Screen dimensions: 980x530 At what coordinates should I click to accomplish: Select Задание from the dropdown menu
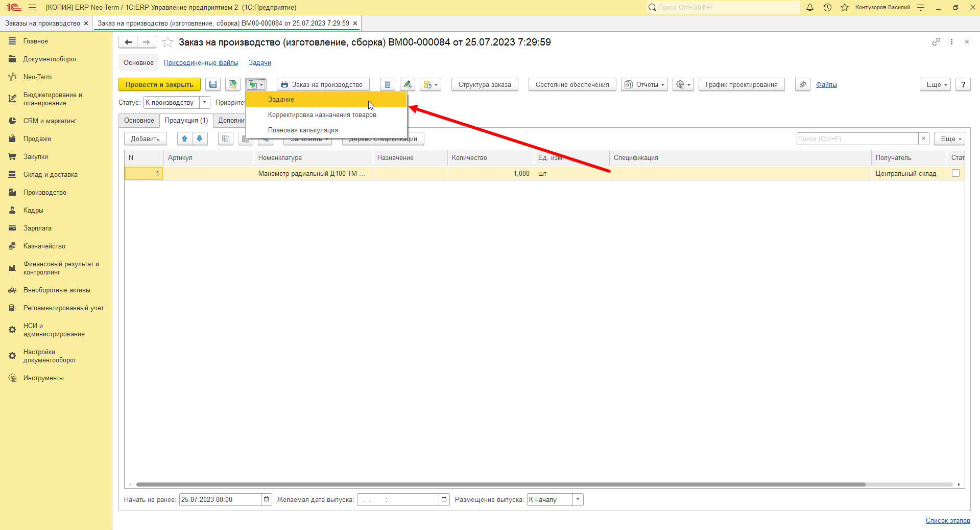coord(326,100)
